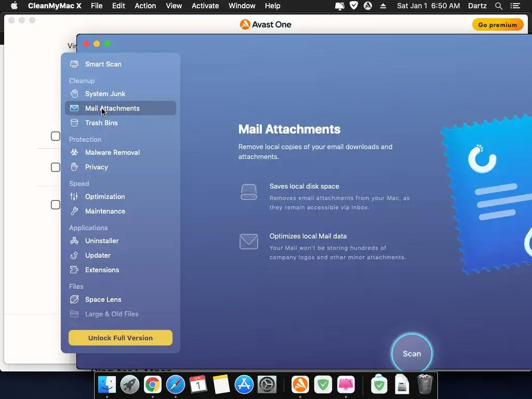Open the Edit menu

119,6
